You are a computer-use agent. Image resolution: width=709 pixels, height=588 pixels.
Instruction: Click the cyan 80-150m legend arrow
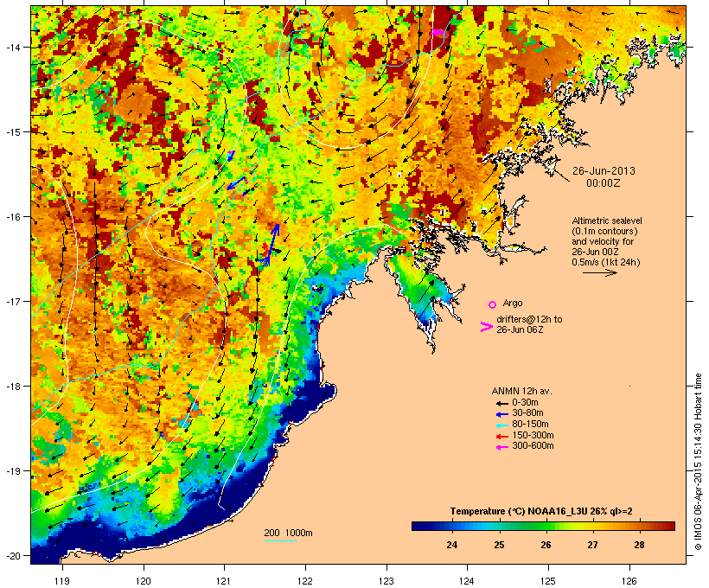click(501, 425)
